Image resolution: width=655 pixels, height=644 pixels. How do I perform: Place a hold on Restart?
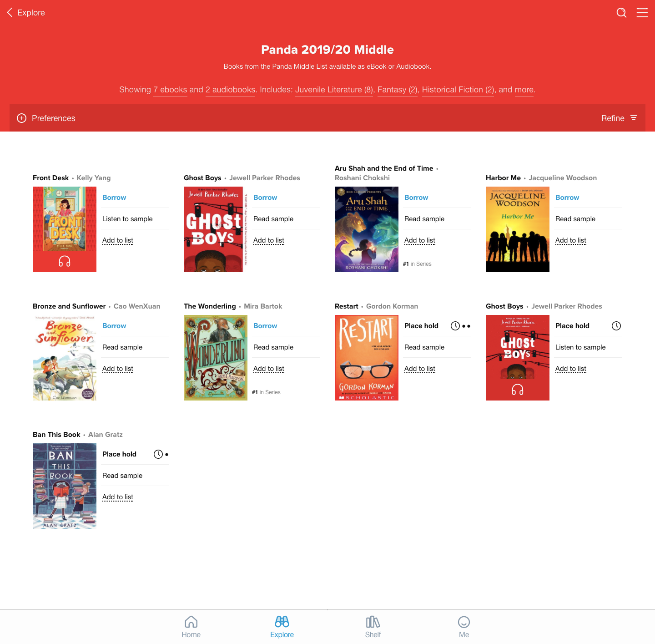pyautogui.click(x=421, y=326)
